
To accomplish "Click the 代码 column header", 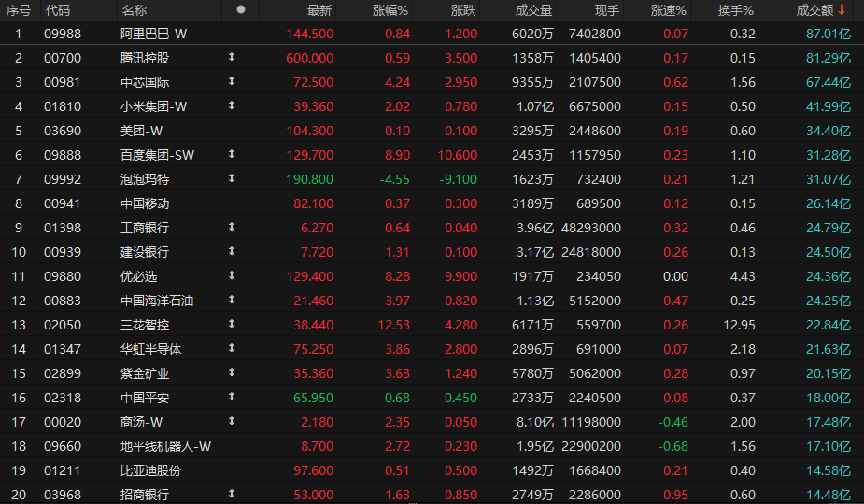I will (x=58, y=10).
